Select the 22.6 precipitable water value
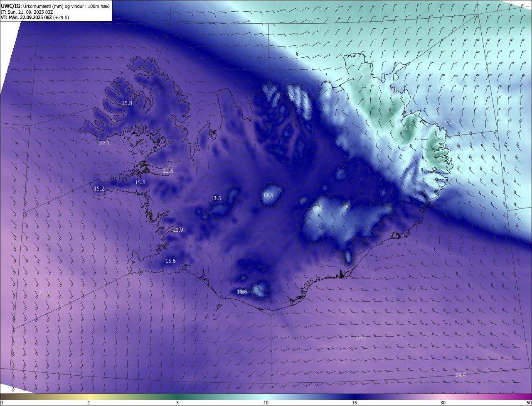532x406 pixels. [x=168, y=171]
